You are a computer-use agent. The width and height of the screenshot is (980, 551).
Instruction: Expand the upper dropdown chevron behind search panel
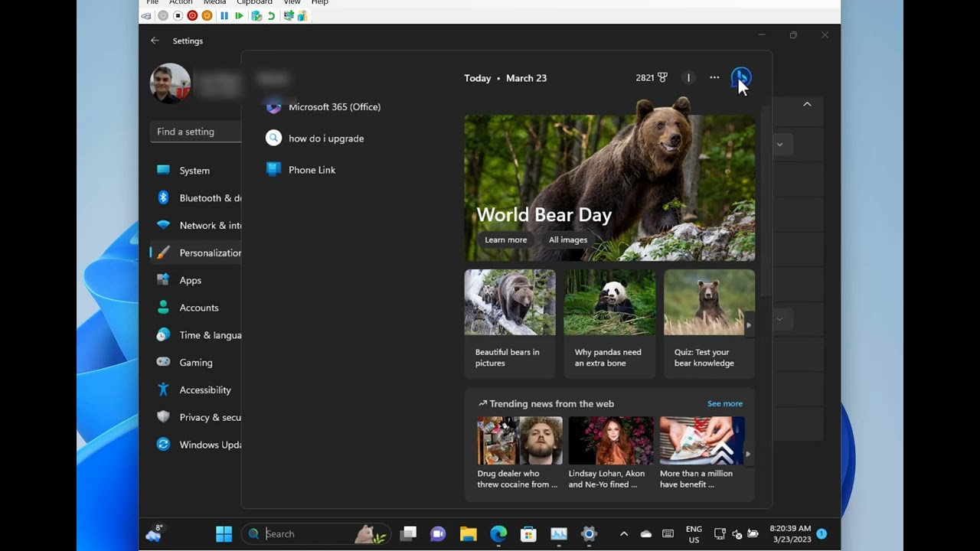pos(779,144)
